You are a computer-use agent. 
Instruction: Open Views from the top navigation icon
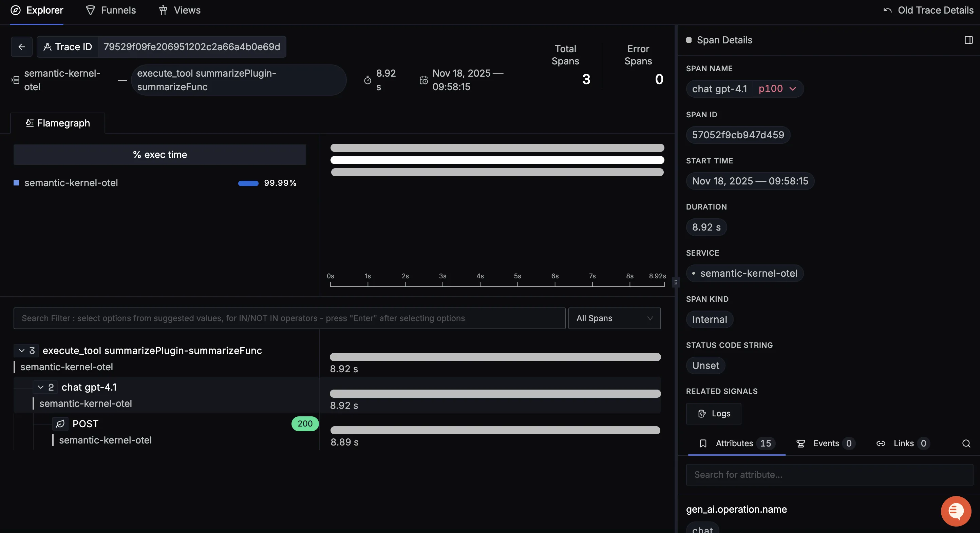click(x=164, y=10)
